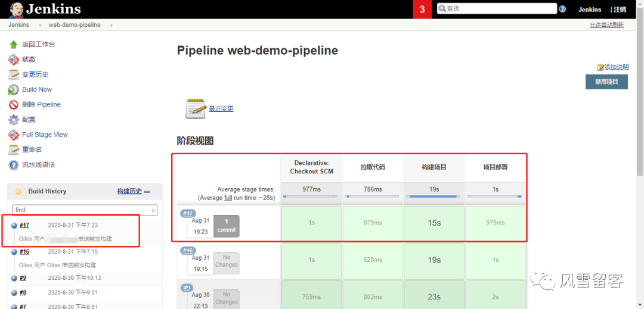Screen dimensions: 644x309
Task: Click the 628ms cell of build #16
Action: pyautogui.click(x=373, y=260)
